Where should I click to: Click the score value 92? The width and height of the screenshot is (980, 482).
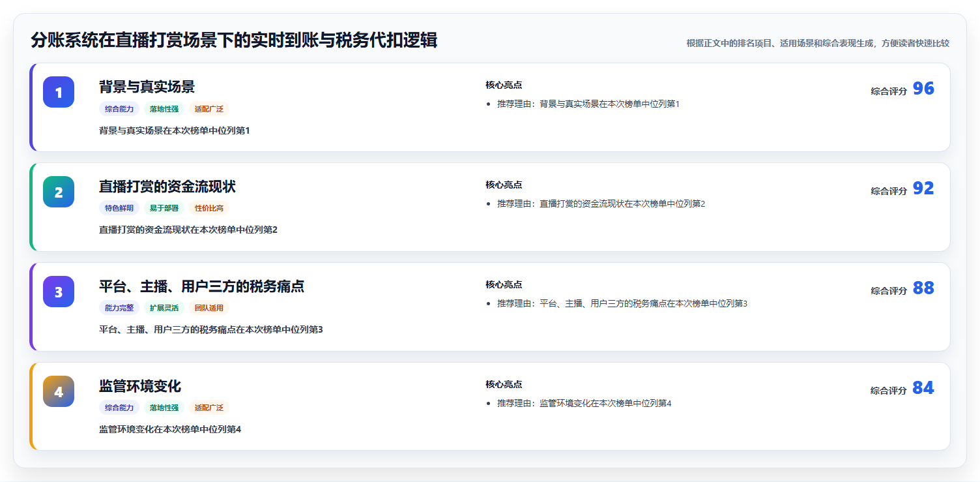(x=923, y=188)
